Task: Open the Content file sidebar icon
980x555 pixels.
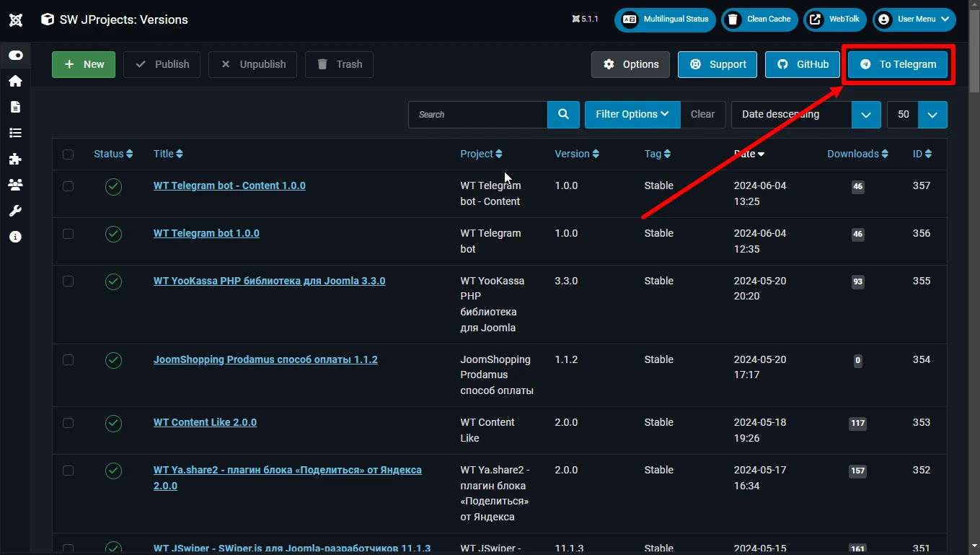Action: pos(15,107)
